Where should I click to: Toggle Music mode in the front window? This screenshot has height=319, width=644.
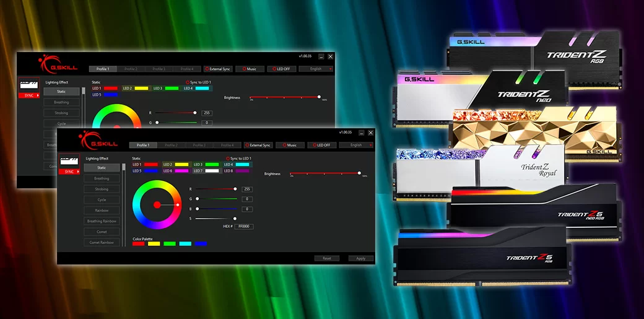[290, 145]
